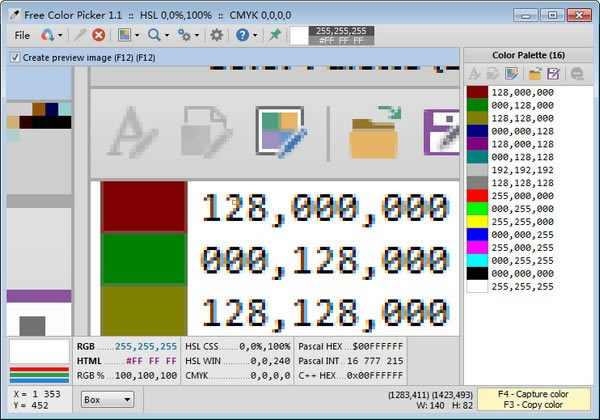
Task: Click the current color preview box in toolbar
Action: [299, 35]
